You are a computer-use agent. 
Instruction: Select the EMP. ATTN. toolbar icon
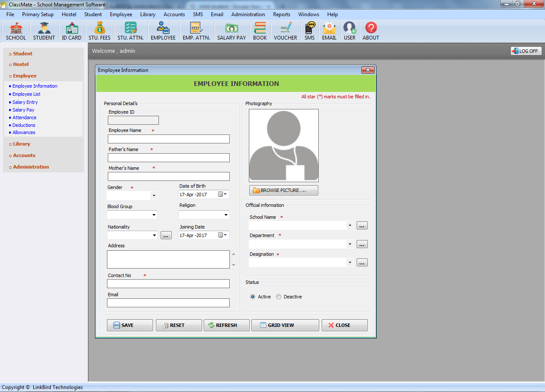click(196, 31)
